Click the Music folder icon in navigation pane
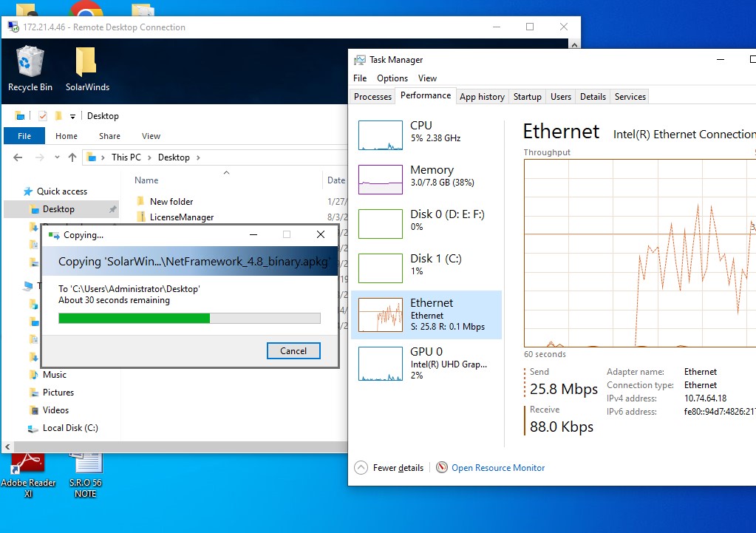Screen dimensions: 756x533 (34, 375)
